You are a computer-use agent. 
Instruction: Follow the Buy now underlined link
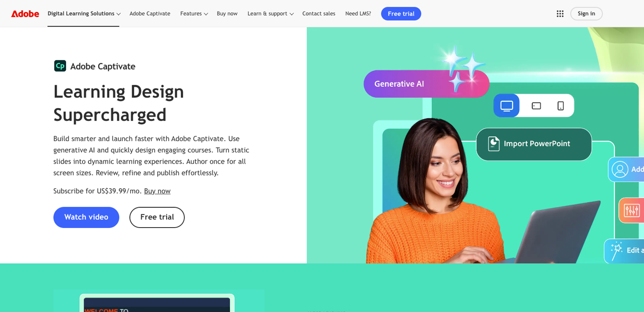(x=157, y=191)
